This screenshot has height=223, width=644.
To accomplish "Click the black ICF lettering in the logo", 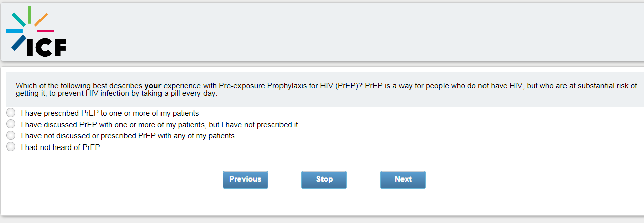I will [x=47, y=47].
